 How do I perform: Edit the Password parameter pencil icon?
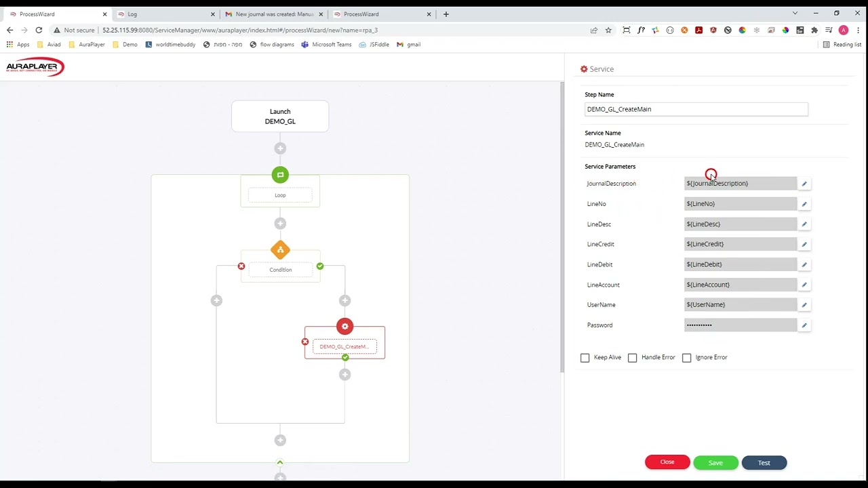[x=804, y=325]
